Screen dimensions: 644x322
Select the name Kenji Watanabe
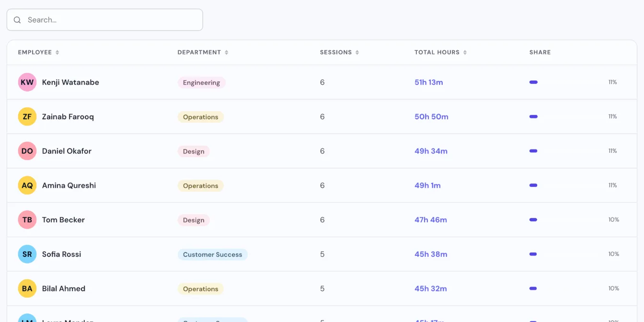coord(70,82)
